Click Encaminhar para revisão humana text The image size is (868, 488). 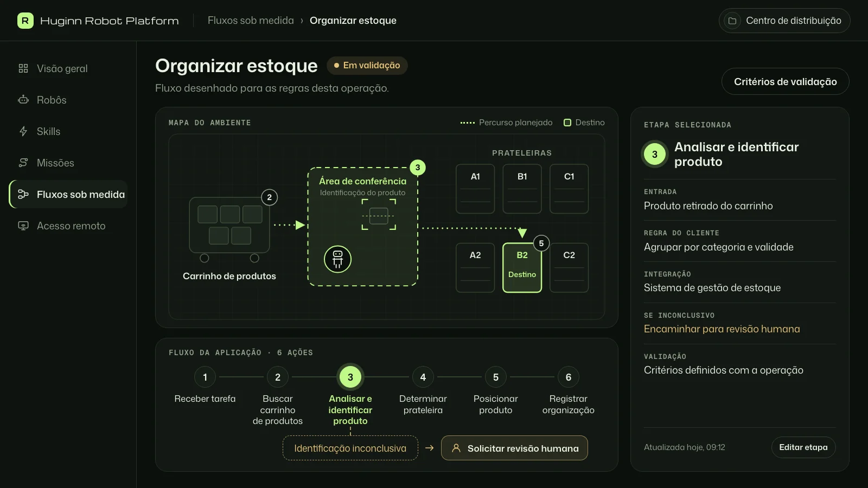tap(722, 329)
